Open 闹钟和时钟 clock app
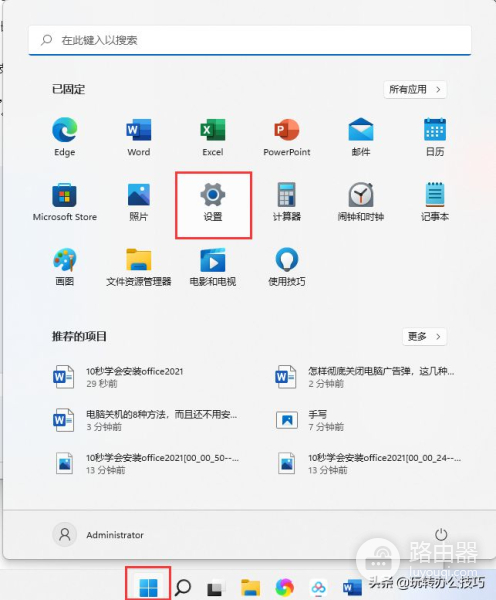The image size is (496, 600). (361, 202)
